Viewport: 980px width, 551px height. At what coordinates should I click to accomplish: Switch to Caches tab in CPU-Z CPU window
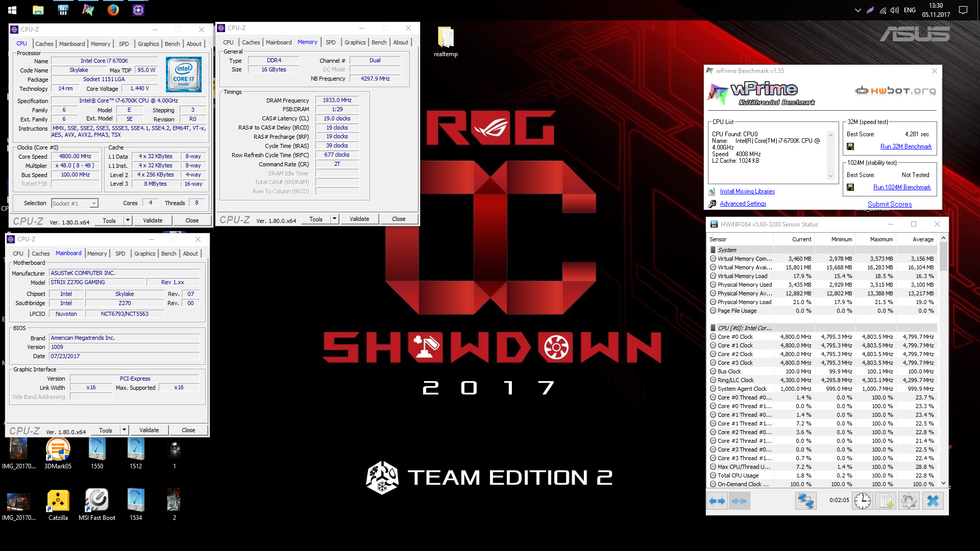coord(44,44)
